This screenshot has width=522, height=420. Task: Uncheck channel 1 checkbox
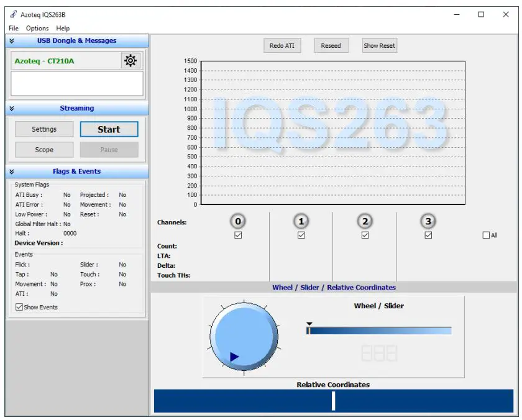pyautogui.click(x=301, y=235)
